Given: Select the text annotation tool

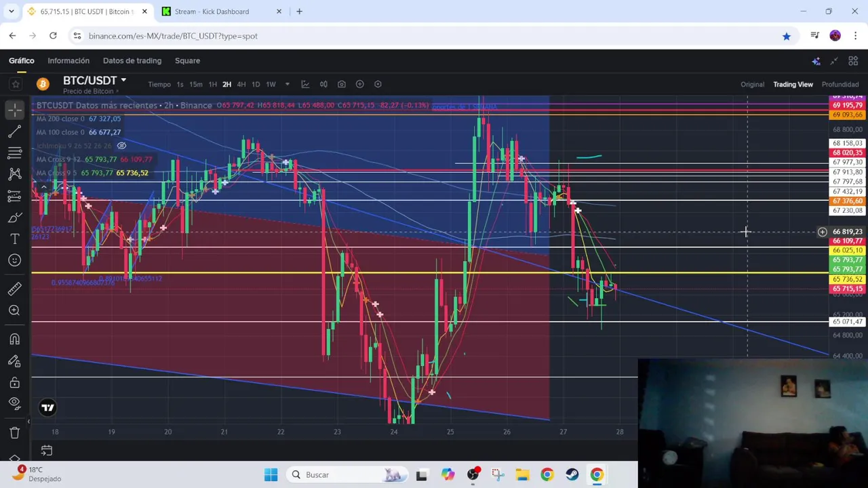Looking at the screenshot, I should click(x=15, y=239).
